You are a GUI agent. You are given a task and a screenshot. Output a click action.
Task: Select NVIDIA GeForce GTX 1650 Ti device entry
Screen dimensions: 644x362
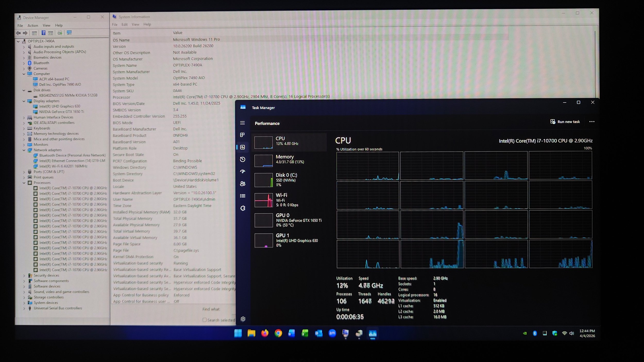click(x=61, y=112)
